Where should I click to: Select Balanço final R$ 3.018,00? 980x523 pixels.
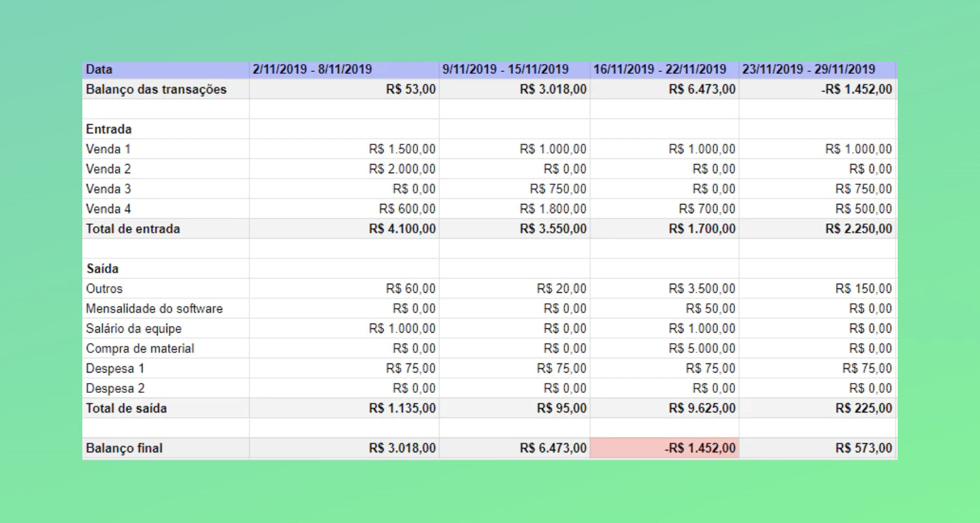pos(344,448)
